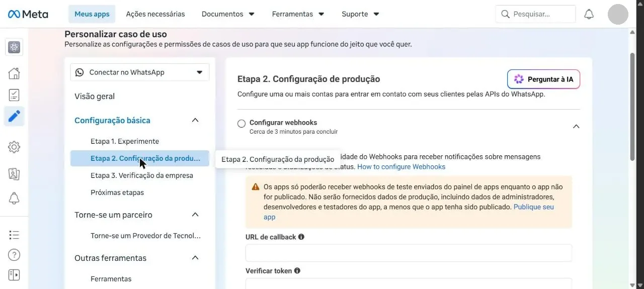Click the WhatsApp icon in use-case selector
The width and height of the screenshot is (644, 289).
pyautogui.click(x=79, y=72)
